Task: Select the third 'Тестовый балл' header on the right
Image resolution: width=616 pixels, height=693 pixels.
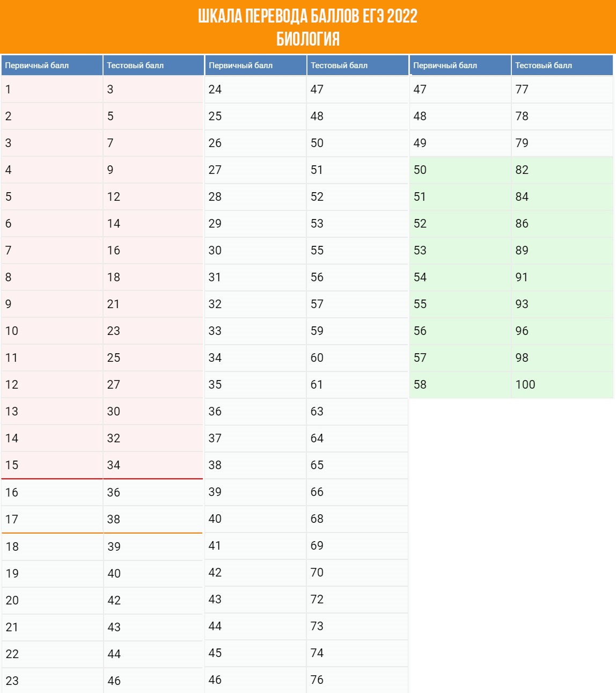Action: tap(562, 65)
